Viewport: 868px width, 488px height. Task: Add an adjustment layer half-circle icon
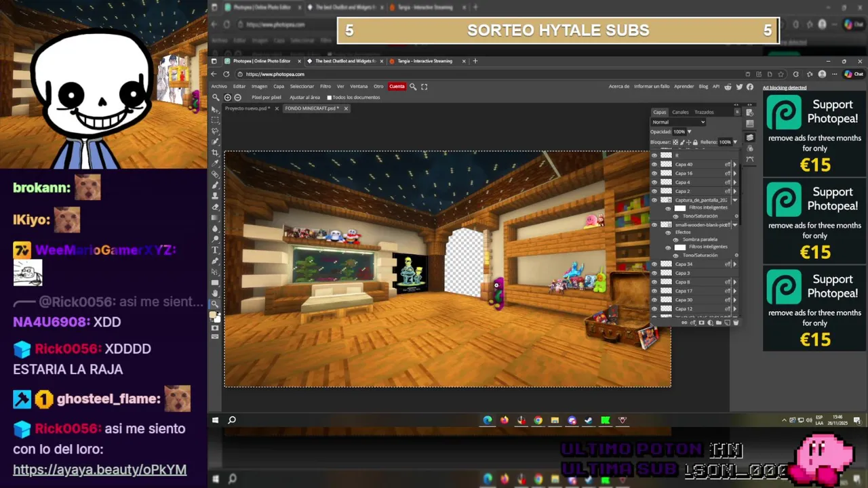[x=710, y=323]
